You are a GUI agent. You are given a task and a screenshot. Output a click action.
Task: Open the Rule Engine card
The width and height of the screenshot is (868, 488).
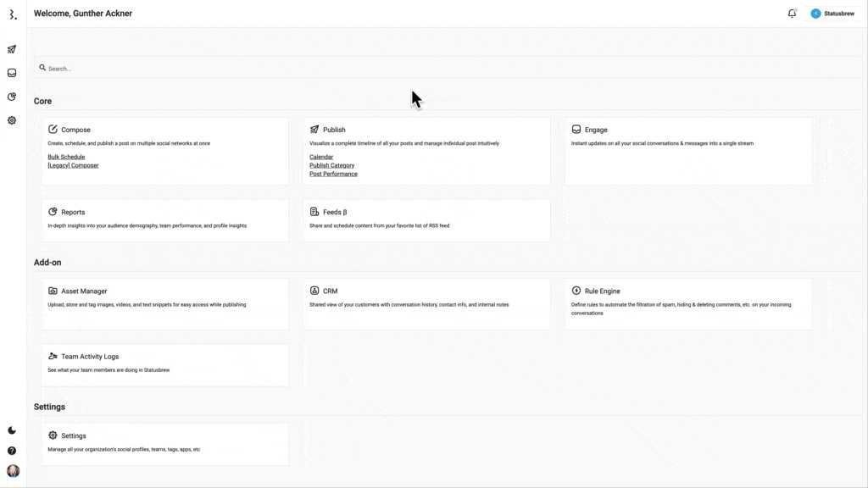(x=687, y=303)
